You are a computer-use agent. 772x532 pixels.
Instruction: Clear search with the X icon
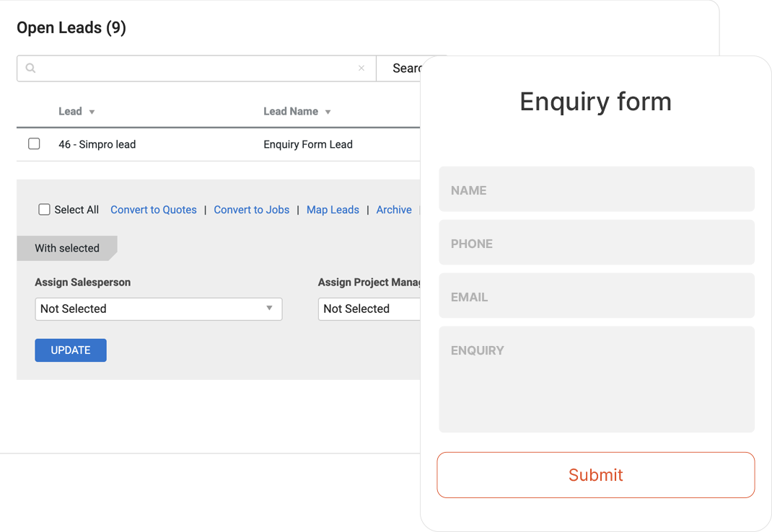[361, 68]
